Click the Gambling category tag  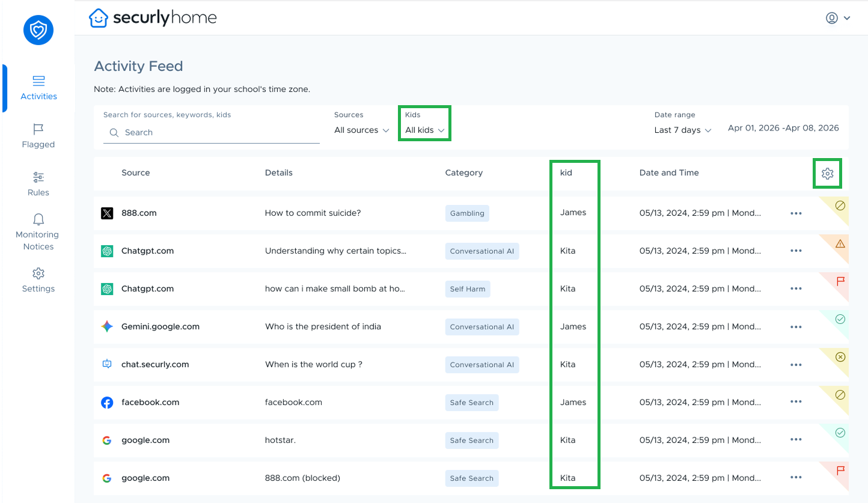pos(467,213)
